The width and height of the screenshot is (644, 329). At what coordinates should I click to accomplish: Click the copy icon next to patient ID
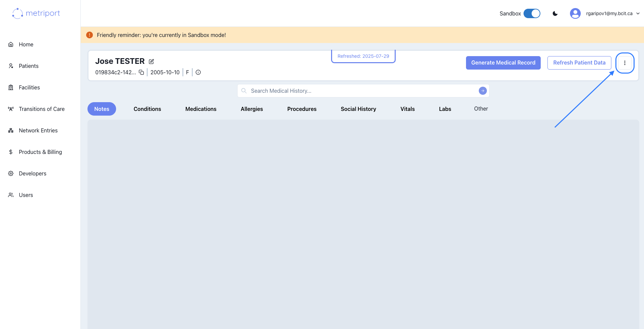141,72
